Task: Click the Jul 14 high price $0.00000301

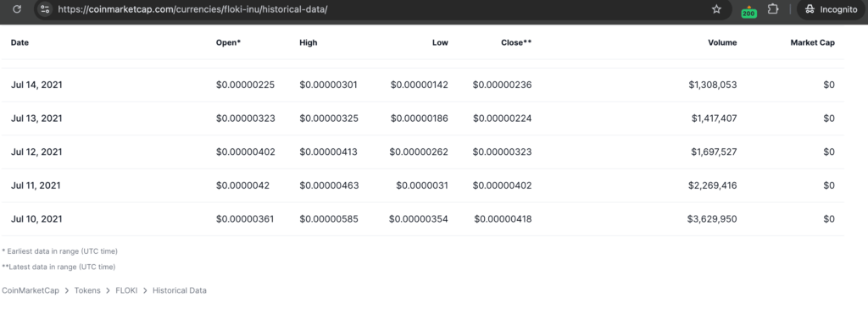Action: coord(328,85)
